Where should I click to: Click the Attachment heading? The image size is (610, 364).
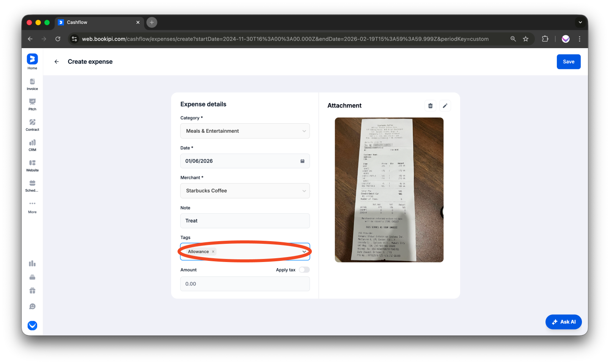pos(344,106)
